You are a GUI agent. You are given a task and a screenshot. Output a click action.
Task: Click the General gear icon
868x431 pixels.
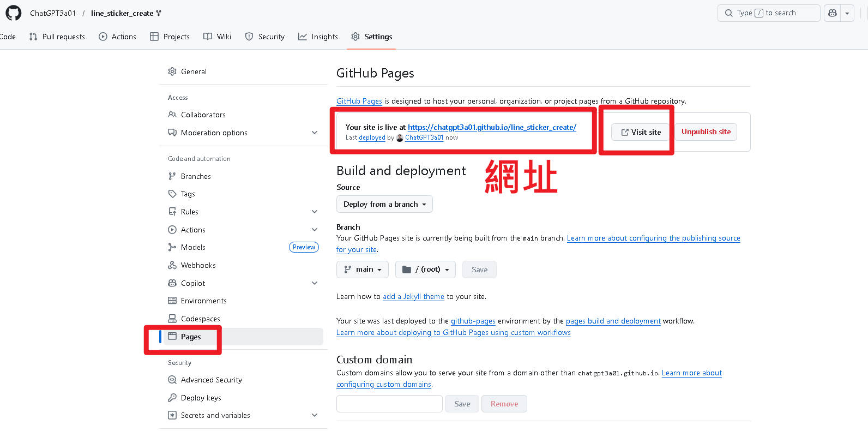click(172, 71)
